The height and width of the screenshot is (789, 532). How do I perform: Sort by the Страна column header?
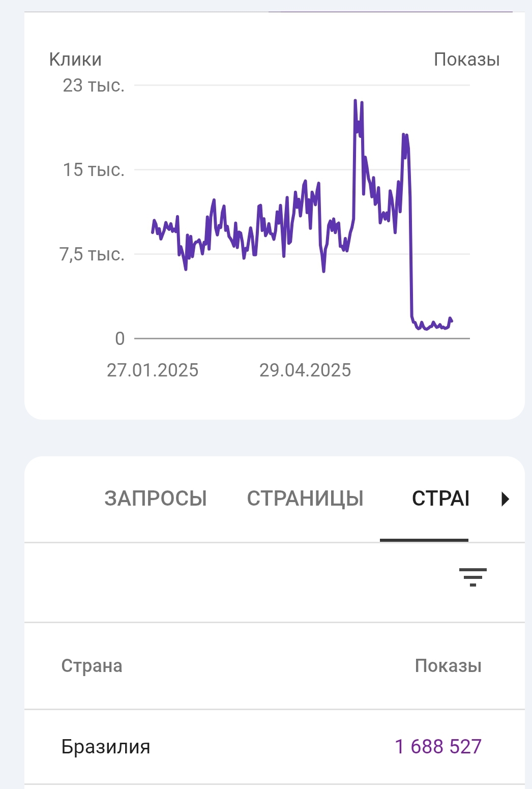click(92, 666)
